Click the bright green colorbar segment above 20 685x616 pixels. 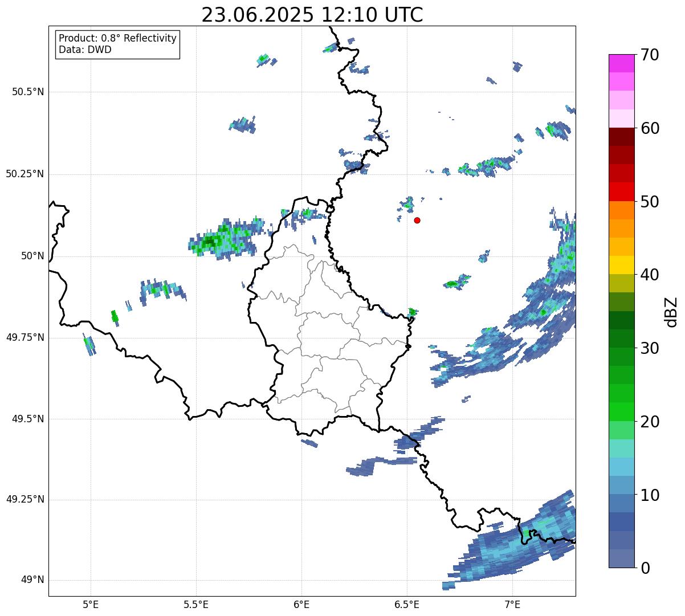[622, 411]
